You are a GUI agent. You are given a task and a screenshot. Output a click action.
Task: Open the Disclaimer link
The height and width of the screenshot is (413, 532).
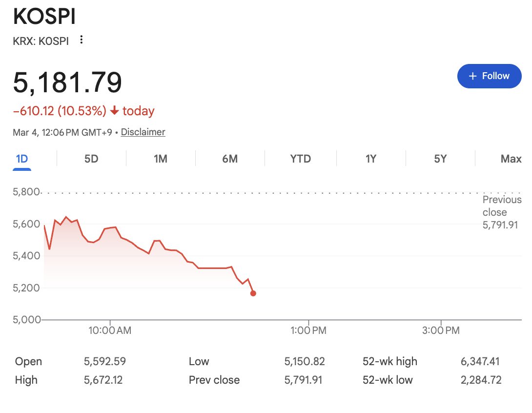pyautogui.click(x=143, y=132)
